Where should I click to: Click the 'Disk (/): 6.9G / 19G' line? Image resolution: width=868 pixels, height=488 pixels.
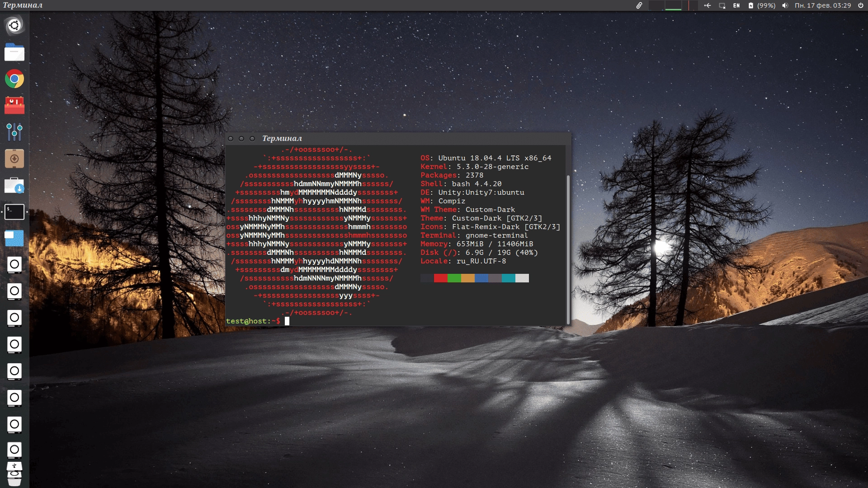(x=479, y=253)
